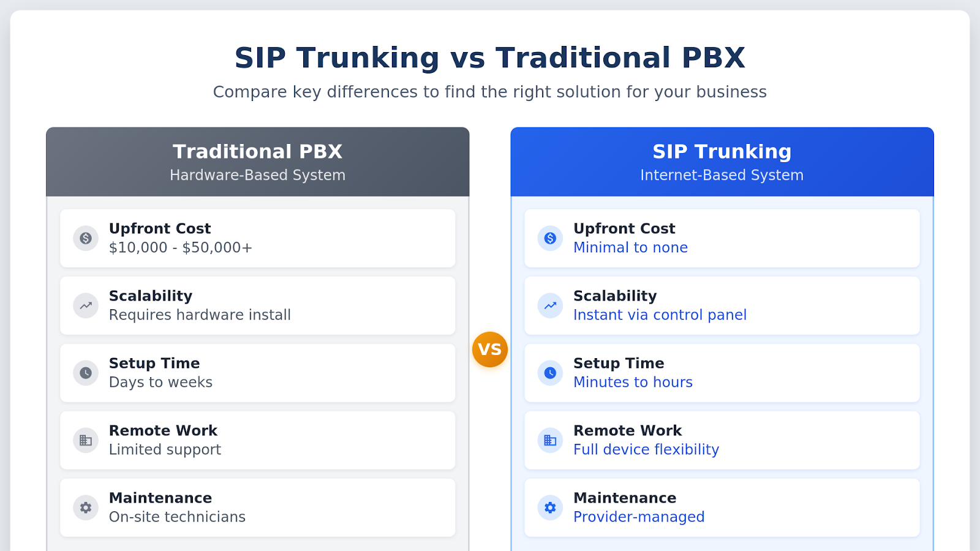The height and width of the screenshot is (551, 980).
Task: Select the SIP Trunking column header
Action: 722,162
